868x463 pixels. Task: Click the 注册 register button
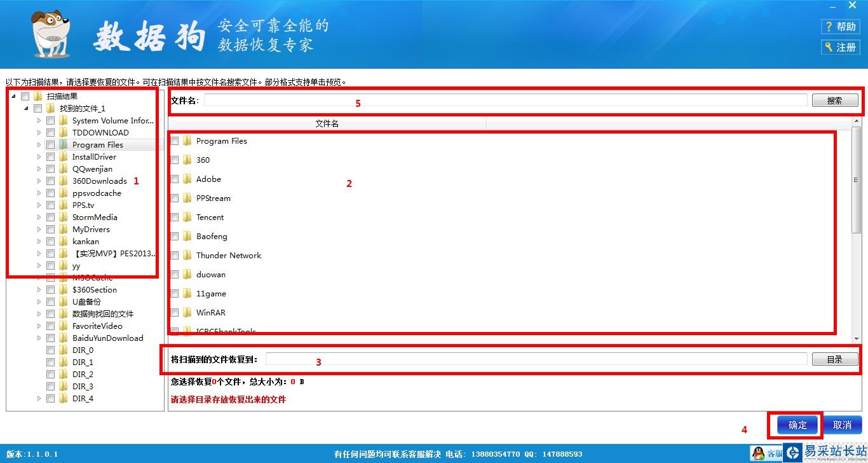click(841, 47)
